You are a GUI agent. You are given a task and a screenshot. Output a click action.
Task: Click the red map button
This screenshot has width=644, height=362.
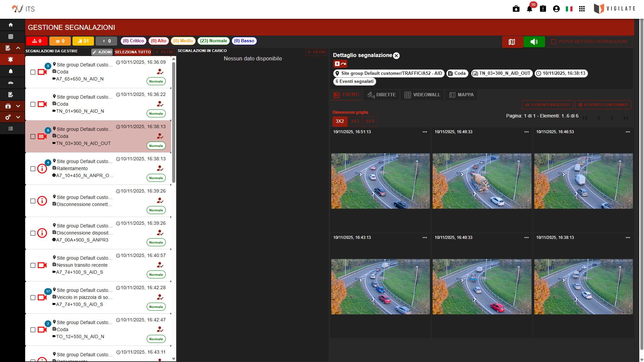tap(512, 42)
